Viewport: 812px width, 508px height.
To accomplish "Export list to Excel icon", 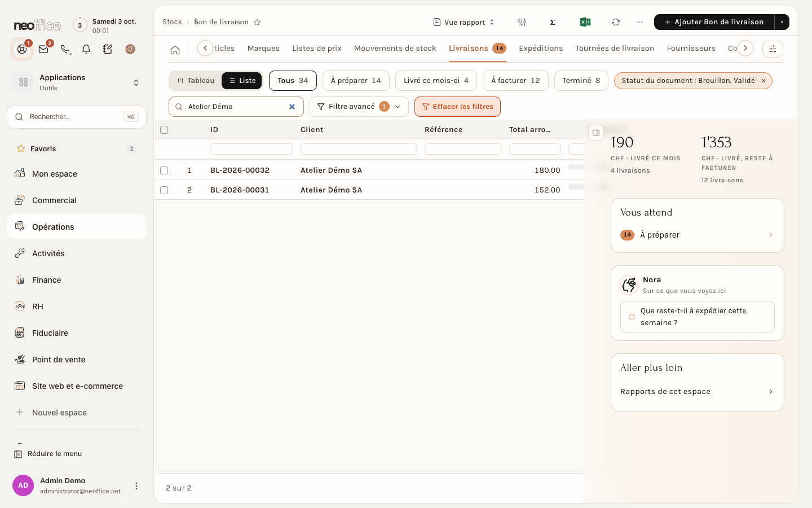I will tap(585, 22).
